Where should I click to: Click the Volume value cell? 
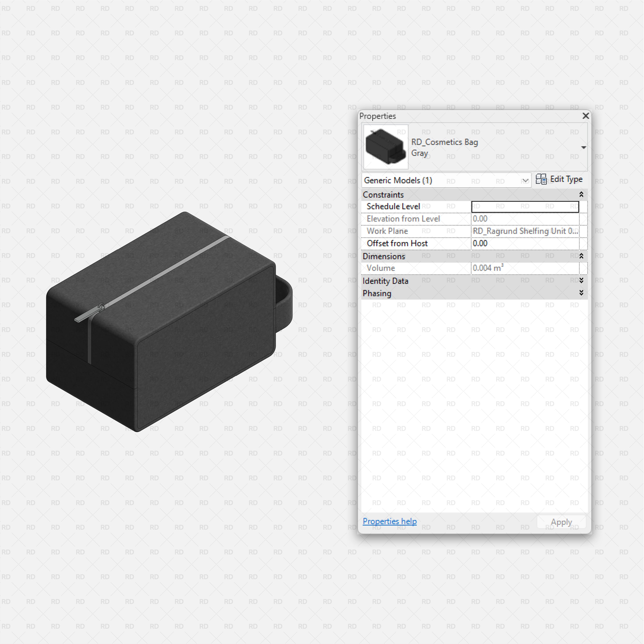tap(525, 268)
